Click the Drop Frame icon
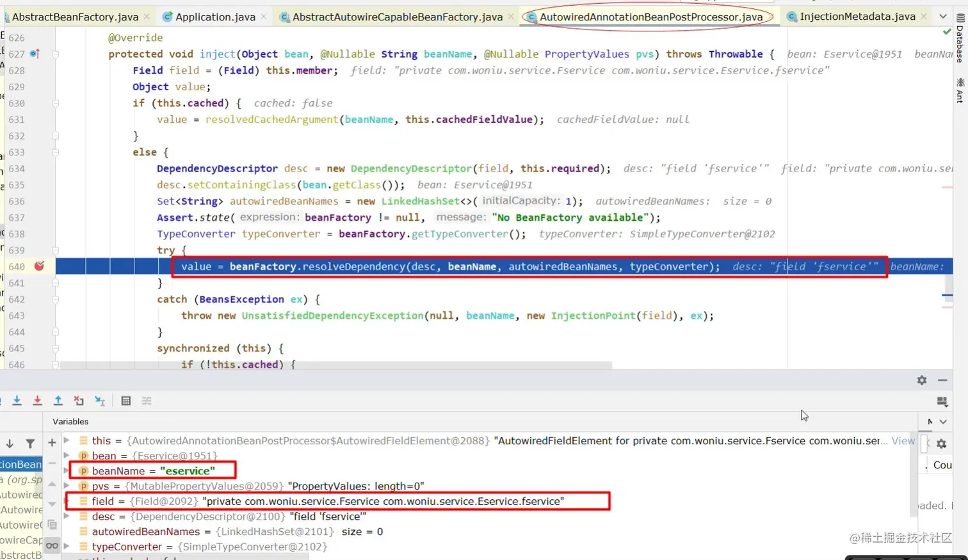 [x=79, y=401]
